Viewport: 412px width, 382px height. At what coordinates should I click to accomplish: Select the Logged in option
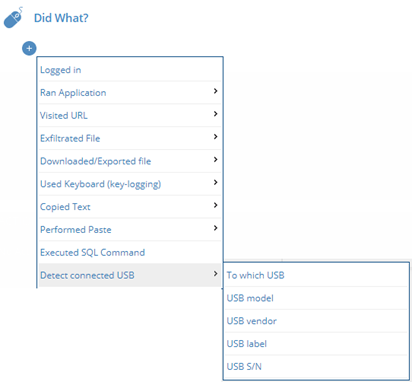(130, 70)
